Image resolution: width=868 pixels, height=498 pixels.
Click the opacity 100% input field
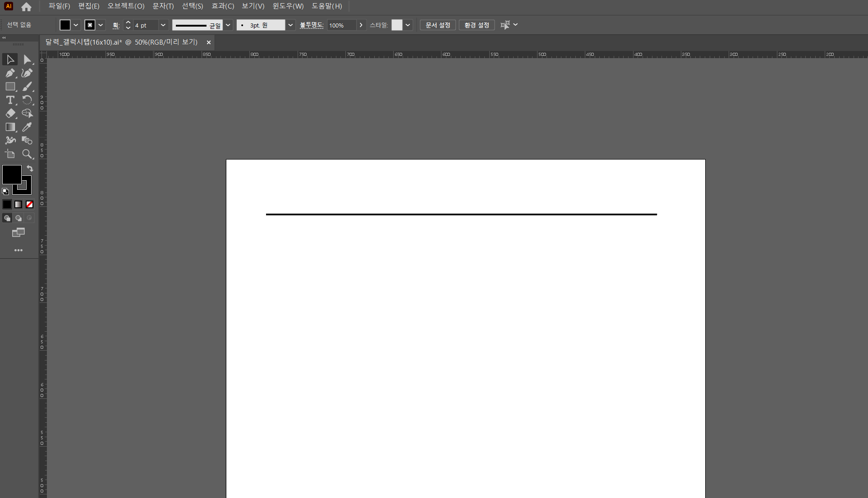(341, 25)
